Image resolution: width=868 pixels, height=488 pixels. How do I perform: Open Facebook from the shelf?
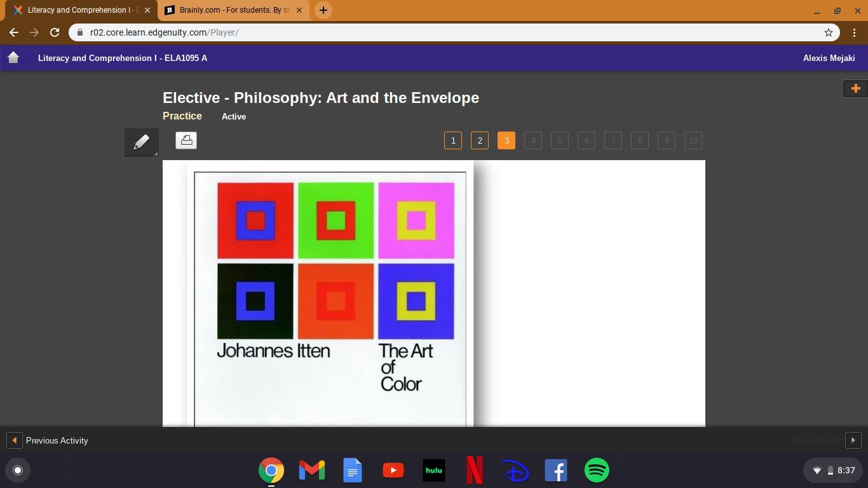[x=556, y=470]
